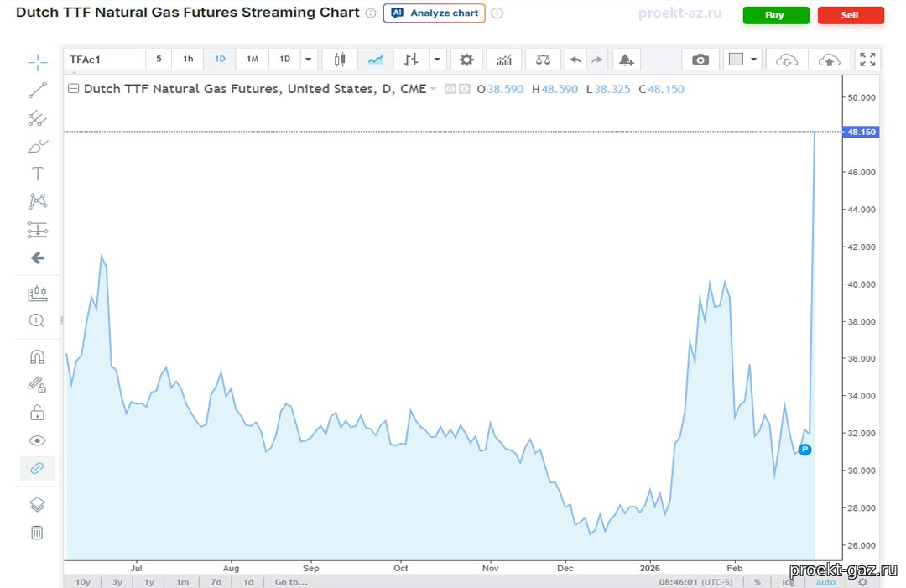Select the candlestick chart type icon
The height and width of the screenshot is (588, 906).
coord(340,60)
